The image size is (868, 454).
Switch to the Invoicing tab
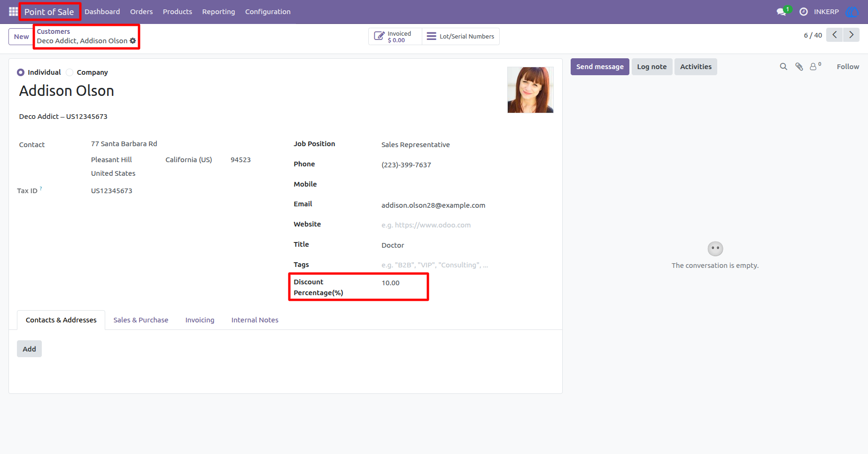point(200,320)
